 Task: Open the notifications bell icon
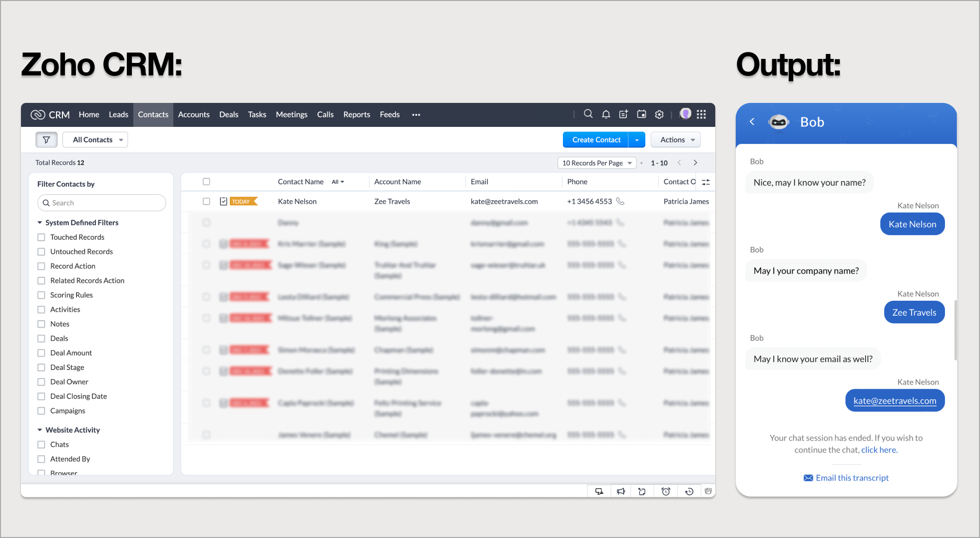(x=606, y=114)
